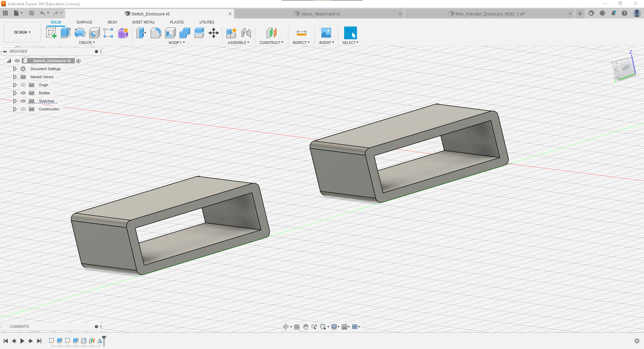Click the Measure tool under Inspect
Screen dimensions: 644x349
click(x=301, y=33)
